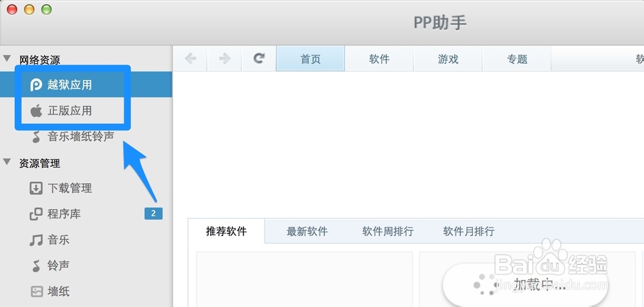Click the 程序库 badge showing 2
Screen dimensions: 644x307
tap(153, 213)
